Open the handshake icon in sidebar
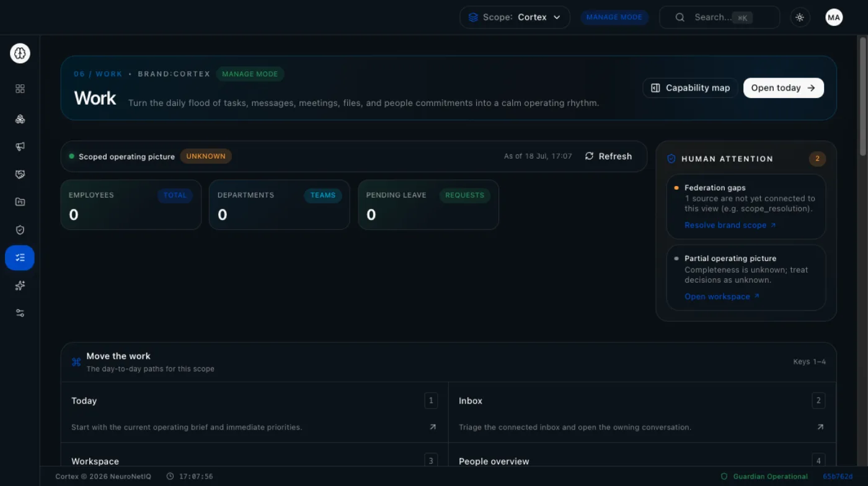868x486 pixels. 20,174
